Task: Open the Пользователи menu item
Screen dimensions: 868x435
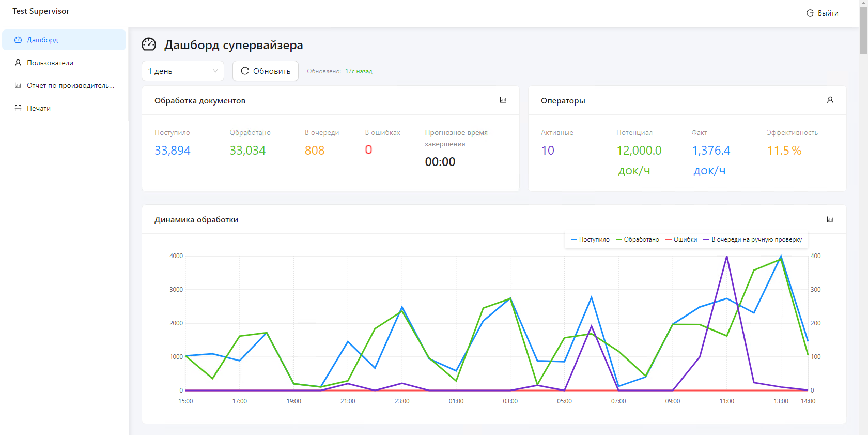Action: pyautogui.click(x=50, y=63)
